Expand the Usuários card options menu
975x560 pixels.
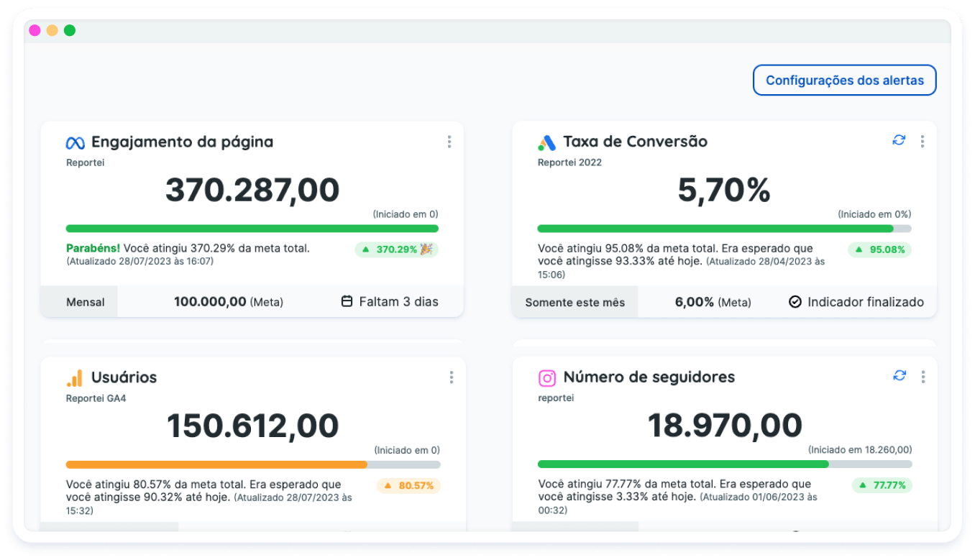click(451, 377)
